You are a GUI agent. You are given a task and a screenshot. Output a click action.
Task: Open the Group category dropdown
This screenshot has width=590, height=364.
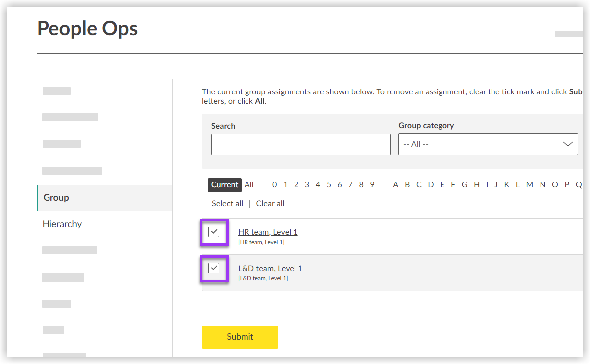click(488, 144)
